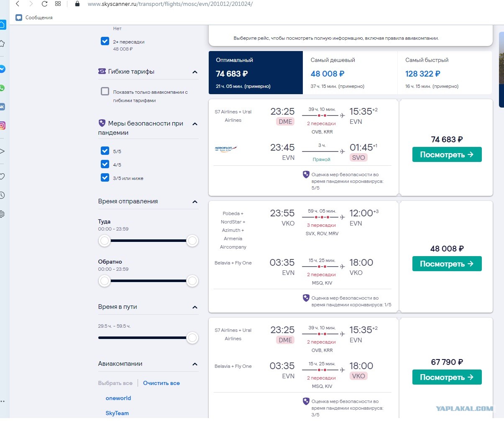
Task: Click the safety shield icon rated 3/5
Action: 306,401
